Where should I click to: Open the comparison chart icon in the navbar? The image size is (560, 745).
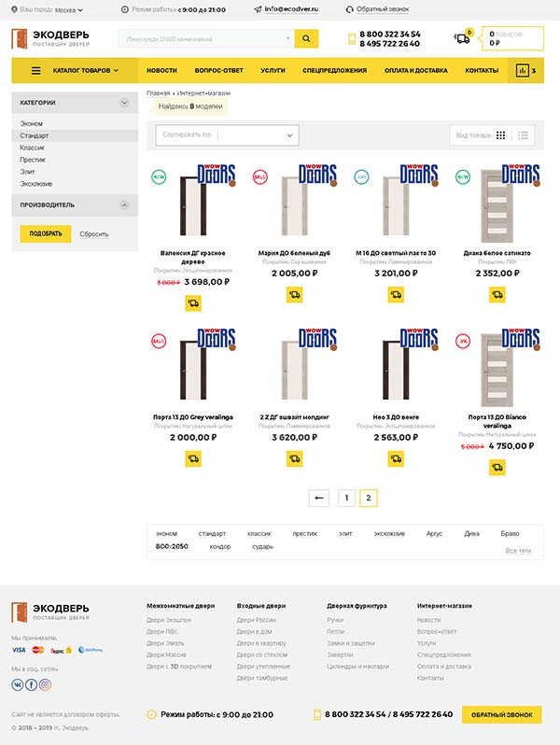point(522,70)
